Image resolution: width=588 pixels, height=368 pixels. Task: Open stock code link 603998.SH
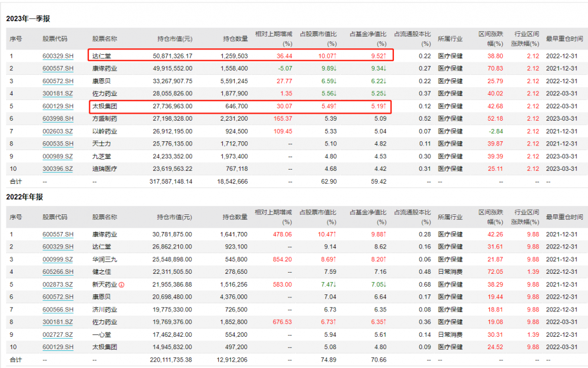click(58, 119)
